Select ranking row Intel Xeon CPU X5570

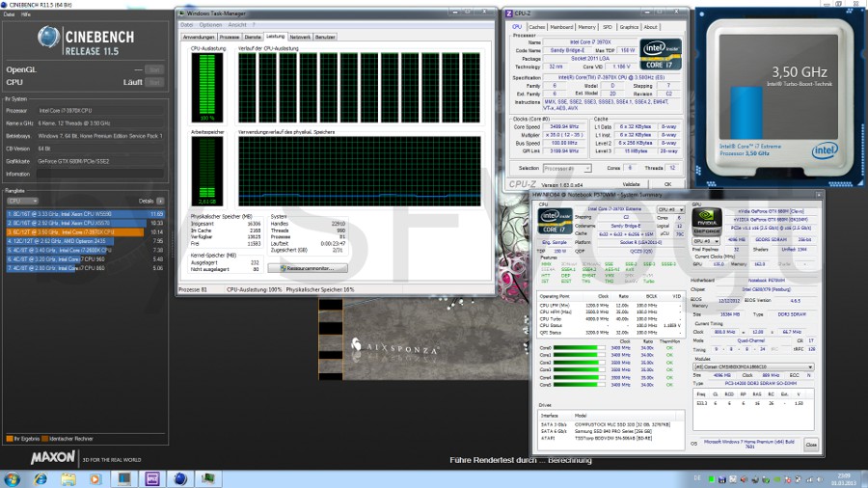click(85, 223)
